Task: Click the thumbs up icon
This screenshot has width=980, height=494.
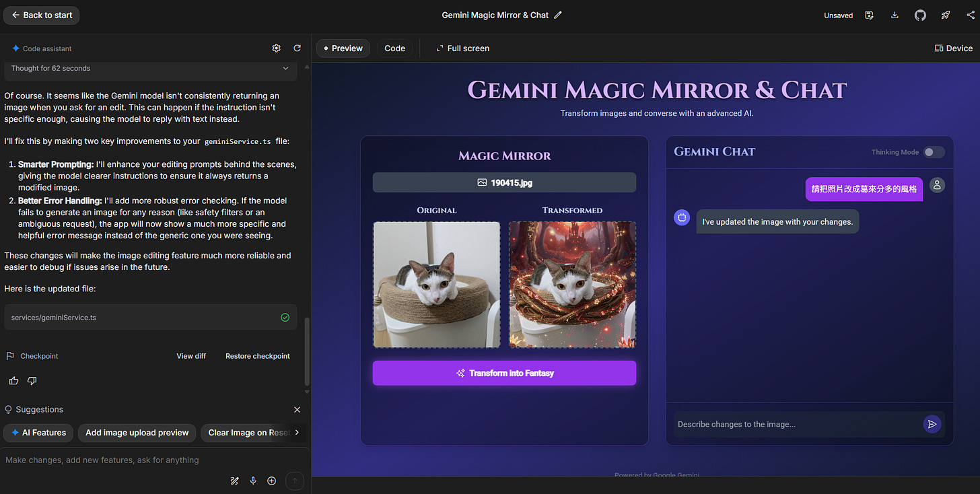Action: pos(13,381)
